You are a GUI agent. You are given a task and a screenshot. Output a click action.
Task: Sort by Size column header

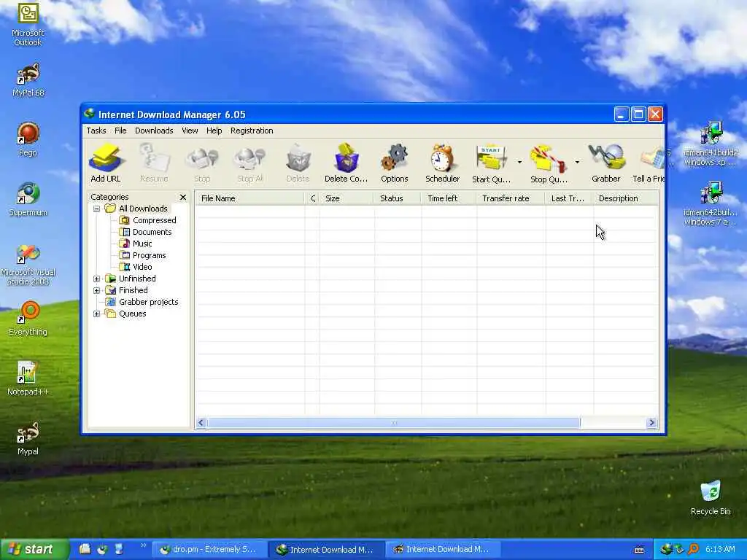pos(347,198)
